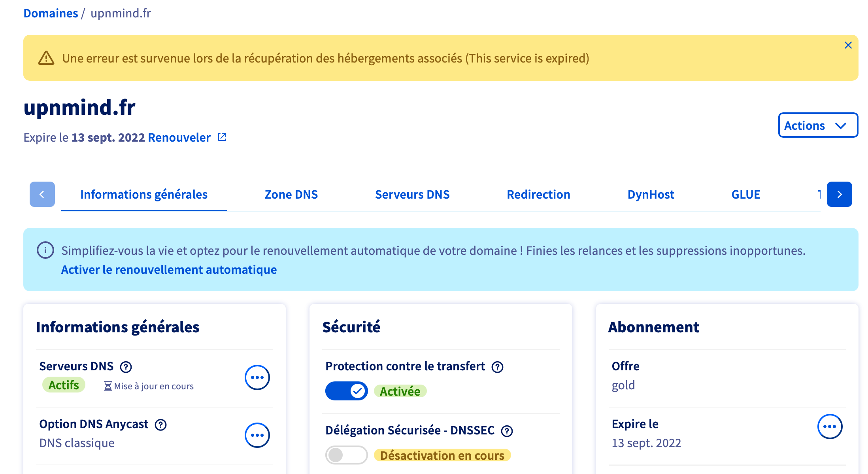Viewport: 868px width, 474px height.
Task: Open the Serveurs DNS three-dot menu
Action: tap(257, 377)
